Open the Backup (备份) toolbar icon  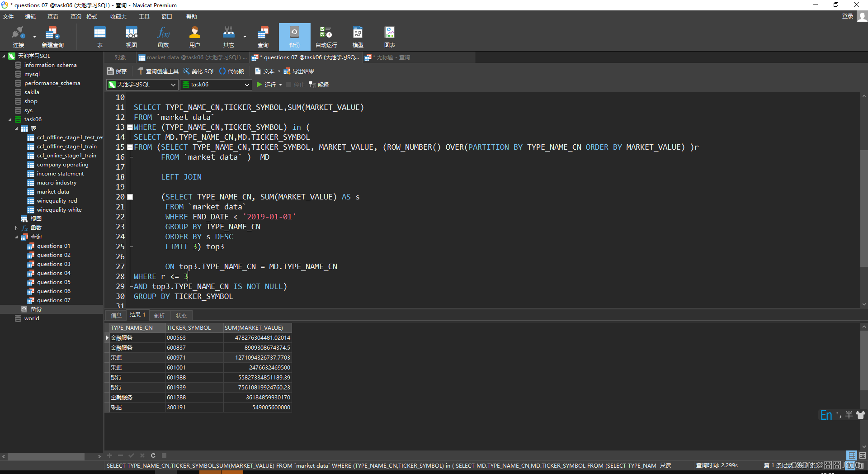pos(294,37)
